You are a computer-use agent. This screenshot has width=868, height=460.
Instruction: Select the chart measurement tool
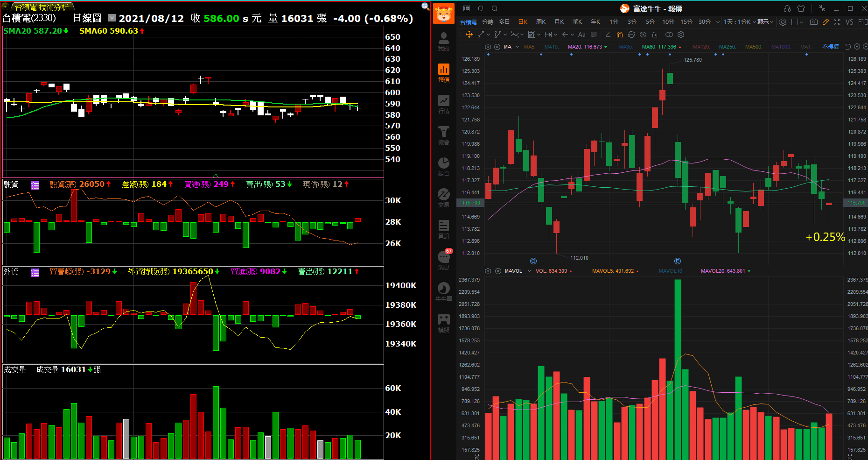[531, 35]
